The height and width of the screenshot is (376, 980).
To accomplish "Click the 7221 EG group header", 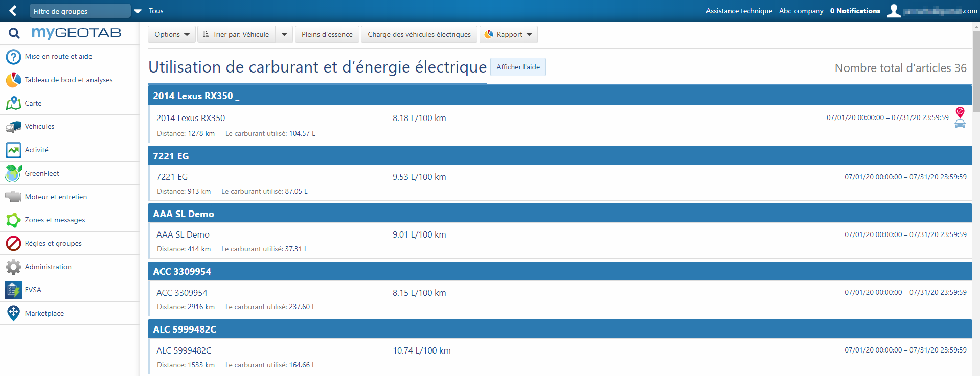I will pos(560,156).
